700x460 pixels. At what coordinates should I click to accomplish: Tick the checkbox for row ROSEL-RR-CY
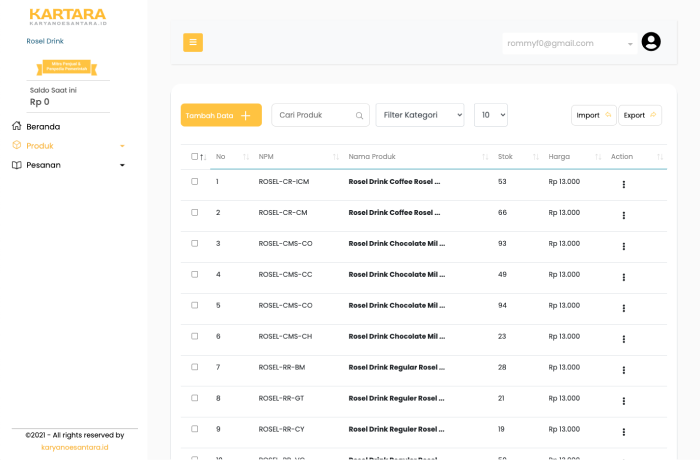[195, 429]
